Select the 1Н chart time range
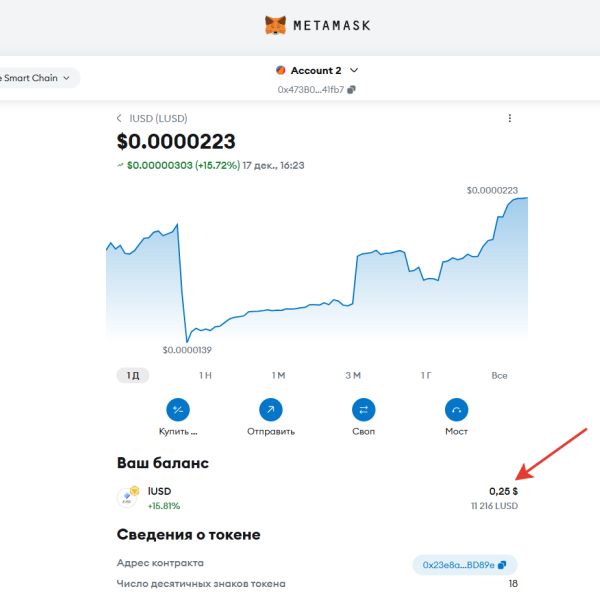Screen dimensions: 600x600 tap(205, 375)
